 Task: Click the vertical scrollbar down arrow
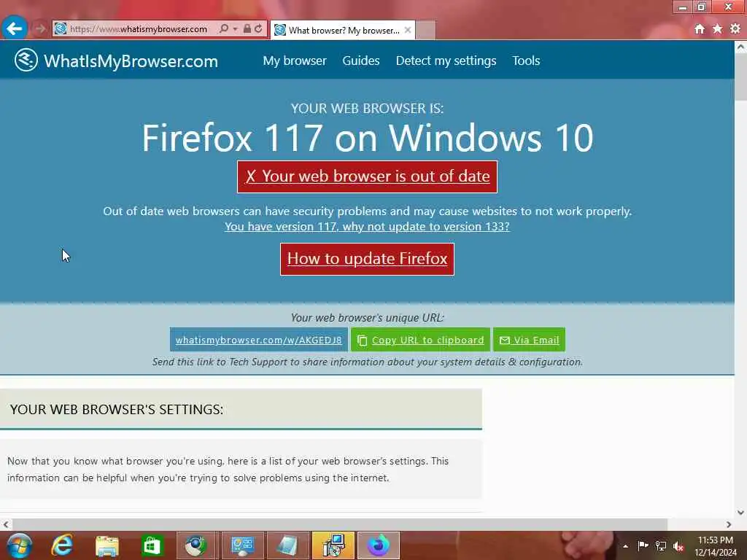(x=740, y=513)
